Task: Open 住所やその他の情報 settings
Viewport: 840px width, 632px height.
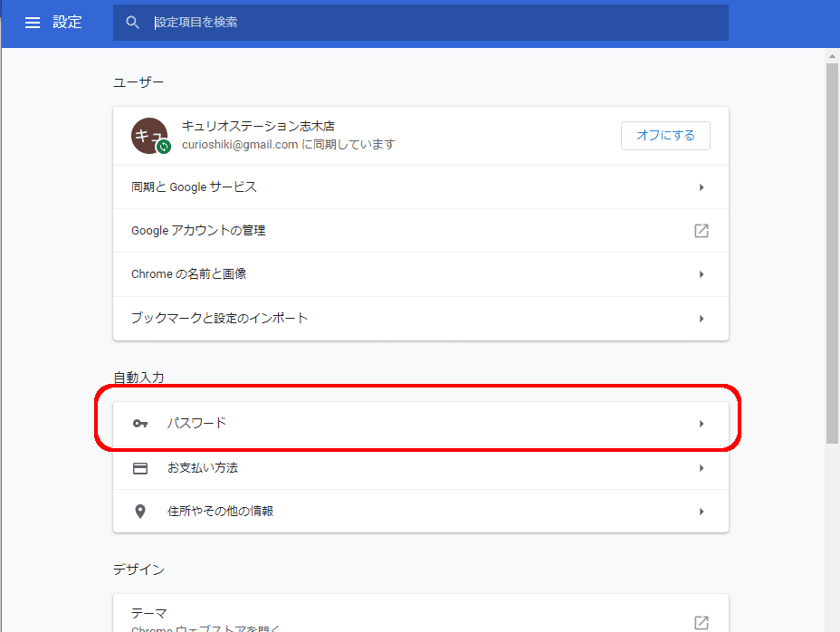Action: pyautogui.click(x=421, y=512)
